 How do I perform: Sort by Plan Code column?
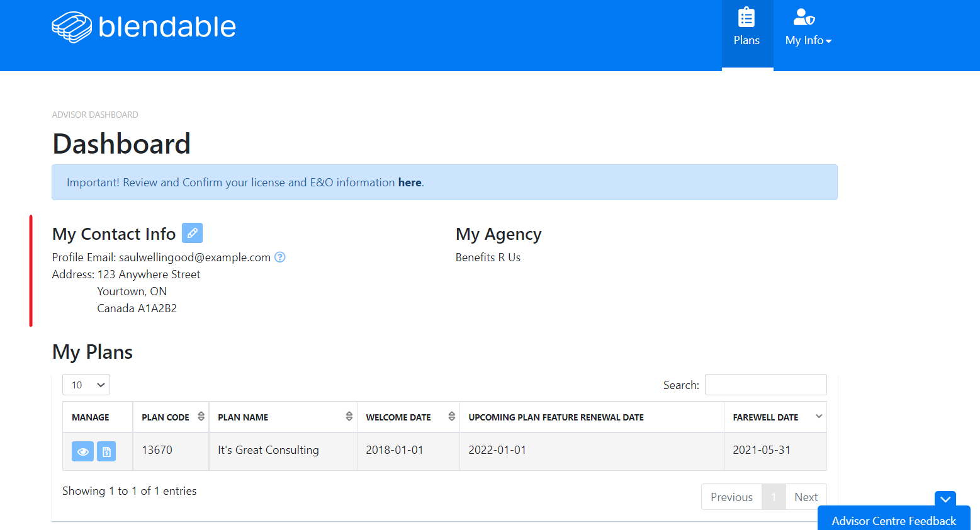pos(171,417)
